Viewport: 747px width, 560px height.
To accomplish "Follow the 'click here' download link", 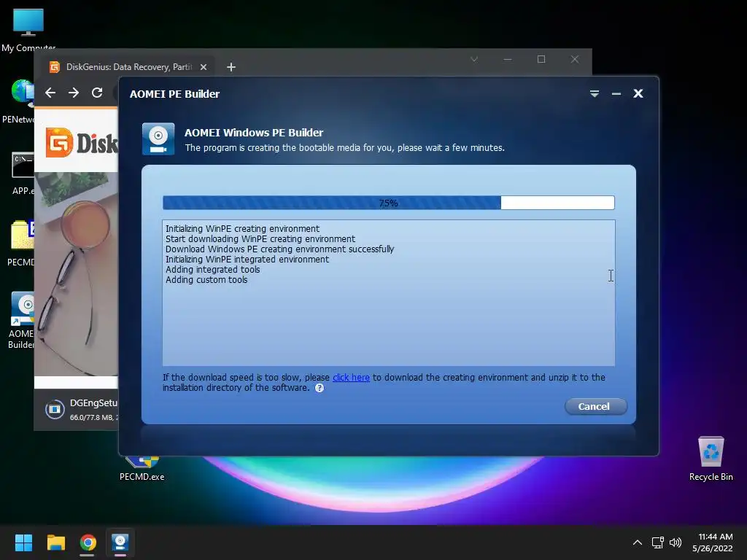I will click(351, 377).
